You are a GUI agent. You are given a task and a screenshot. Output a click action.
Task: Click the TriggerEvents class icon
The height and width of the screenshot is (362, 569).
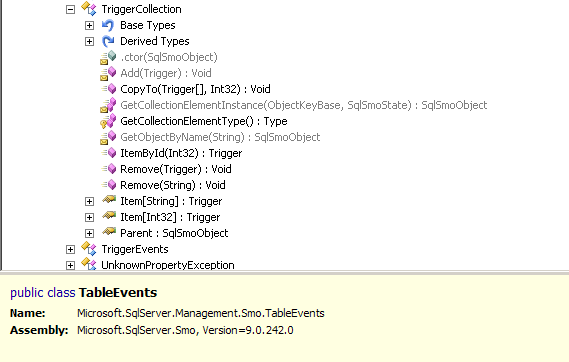pyautogui.click(x=89, y=249)
